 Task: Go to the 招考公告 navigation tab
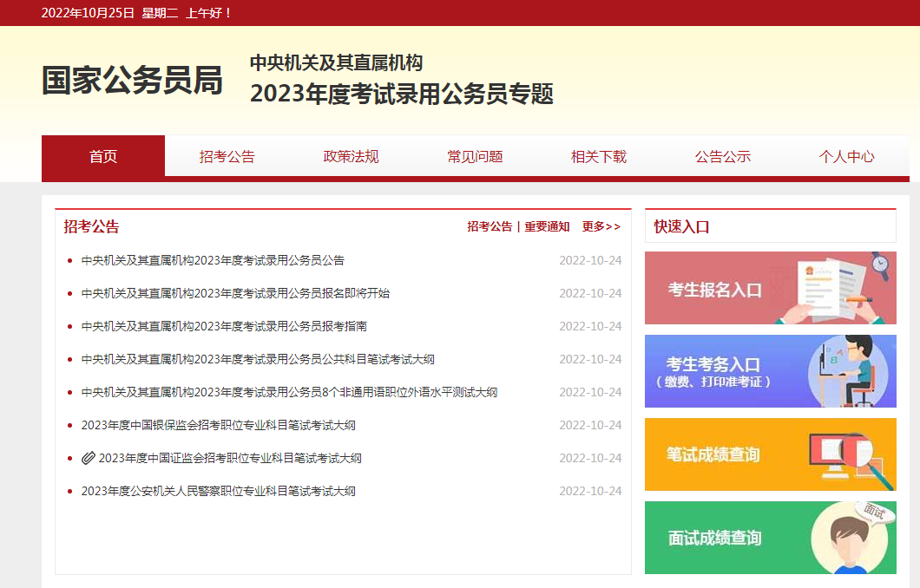pos(227,156)
